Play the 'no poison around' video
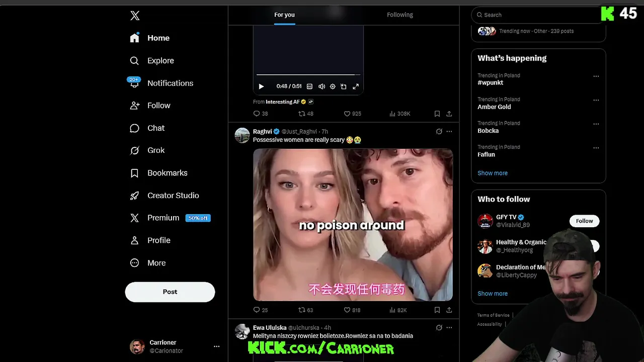The width and height of the screenshot is (644, 362). point(353,225)
